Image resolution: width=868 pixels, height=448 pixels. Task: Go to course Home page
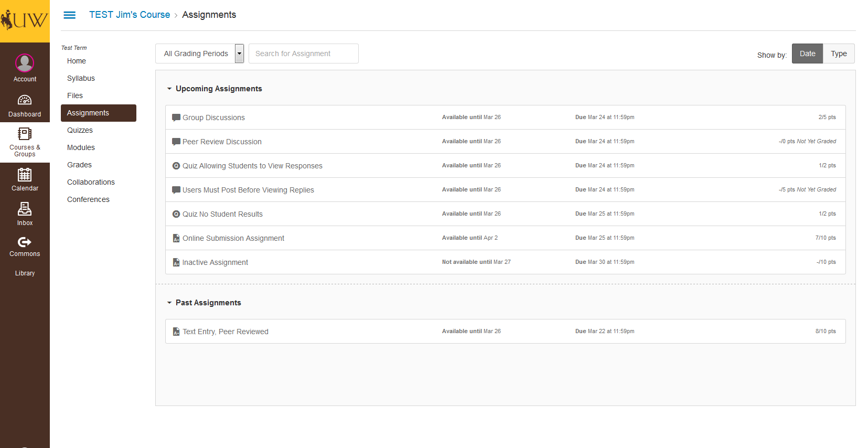(77, 61)
